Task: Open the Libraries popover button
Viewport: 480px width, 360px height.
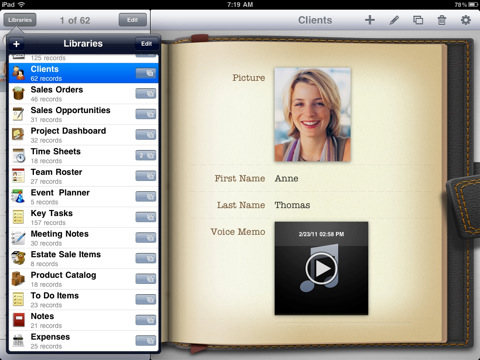Action: pyautogui.click(x=20, y=20)
